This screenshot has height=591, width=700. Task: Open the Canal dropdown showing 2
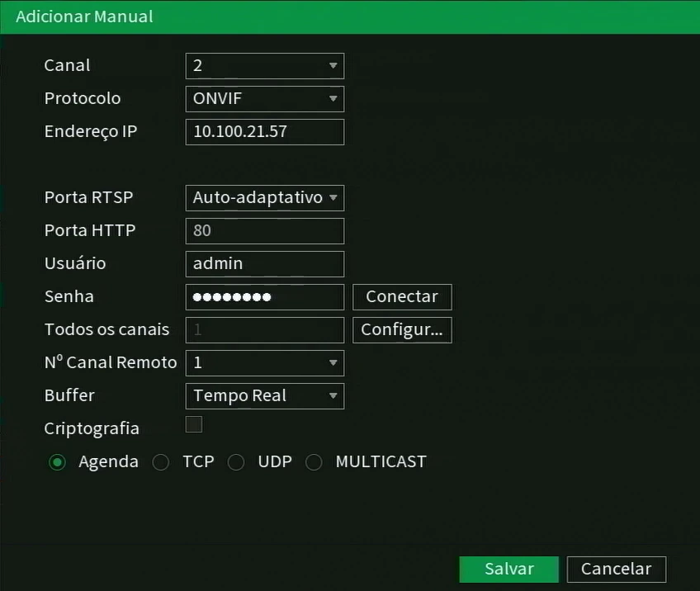(265, 66)
